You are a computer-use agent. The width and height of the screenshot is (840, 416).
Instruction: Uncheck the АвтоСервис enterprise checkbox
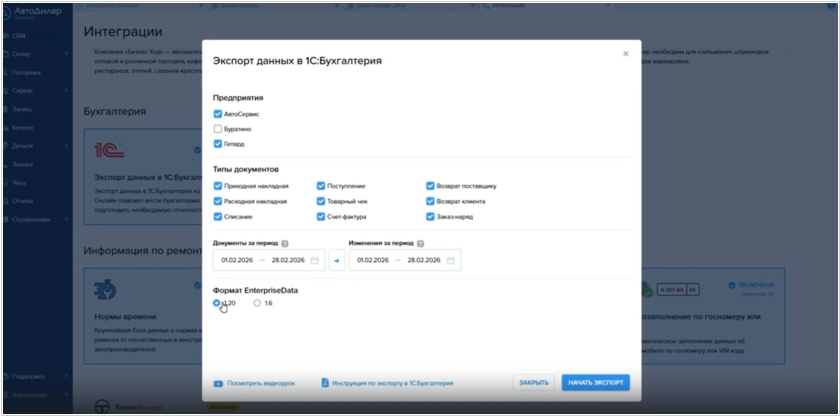(218, 114)
